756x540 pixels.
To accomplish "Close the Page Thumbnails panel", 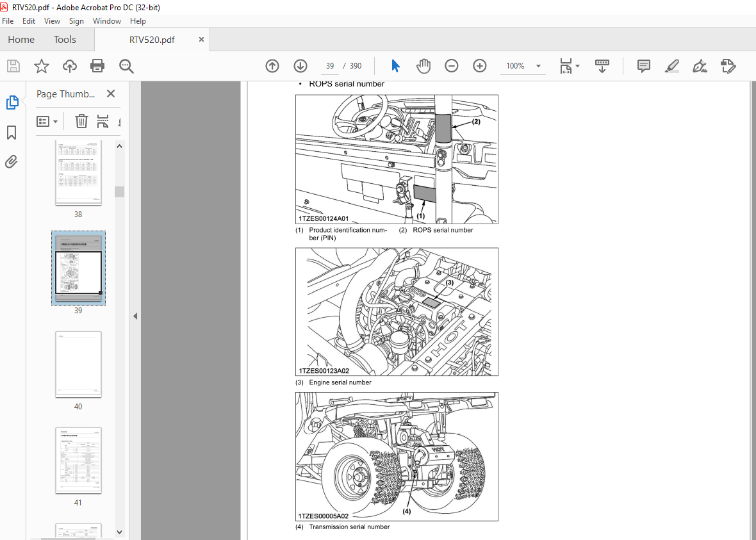I will 111,94.
